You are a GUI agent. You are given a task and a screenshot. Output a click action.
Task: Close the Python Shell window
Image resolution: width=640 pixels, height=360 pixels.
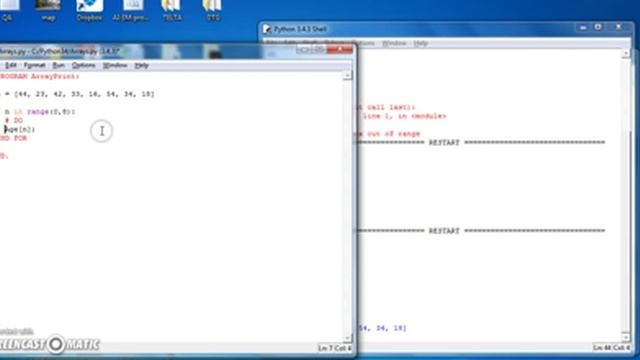click(x=619, y=27)
